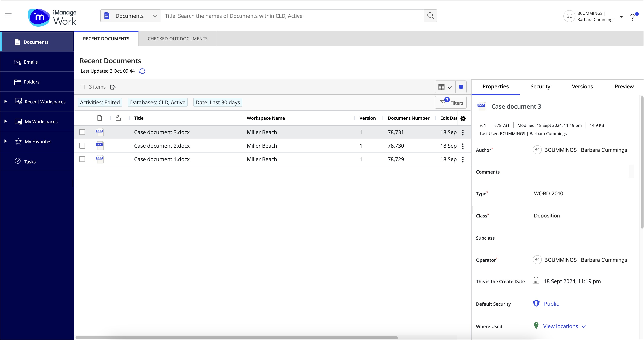The width and height of the screenshot is (644, 340).
Task: Click the export icon beside 3 items
Action: (113, 87)
